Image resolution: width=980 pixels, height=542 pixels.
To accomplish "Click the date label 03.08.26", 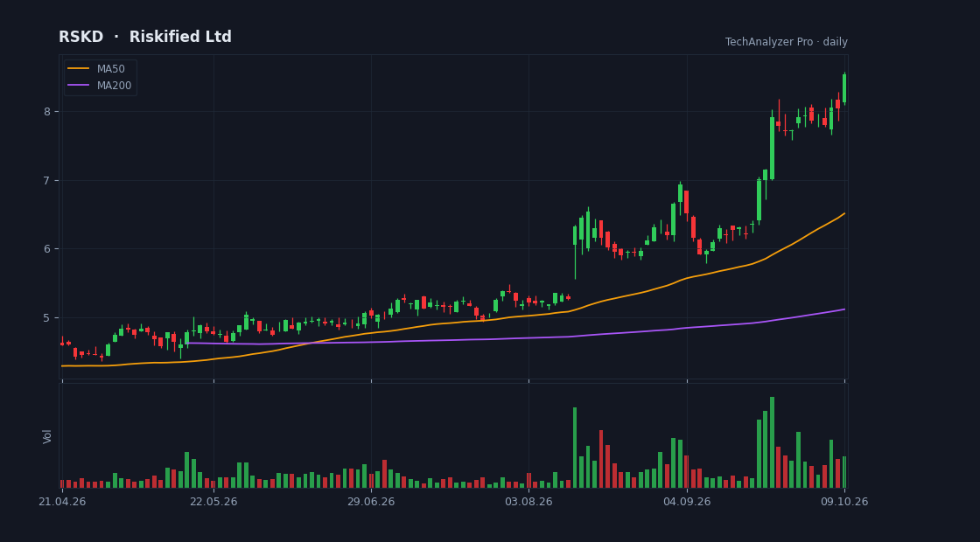I will [528, 502].
